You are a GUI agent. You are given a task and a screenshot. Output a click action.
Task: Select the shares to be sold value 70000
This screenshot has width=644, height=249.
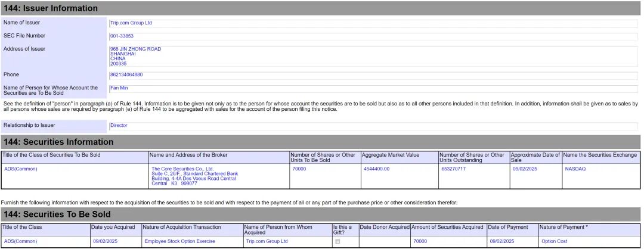point(299,169)
